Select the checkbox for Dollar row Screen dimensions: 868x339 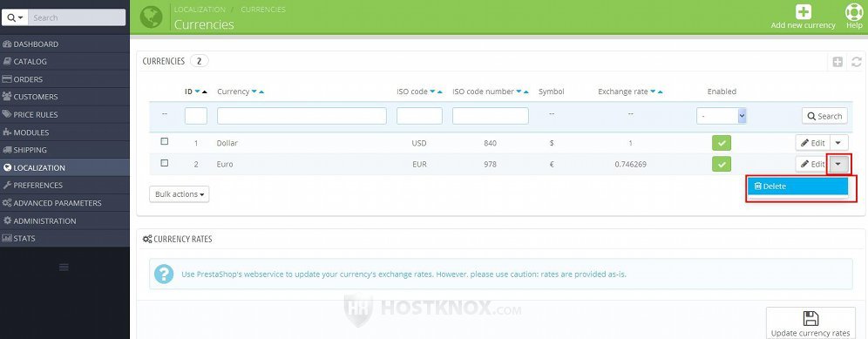coord(165,142)
